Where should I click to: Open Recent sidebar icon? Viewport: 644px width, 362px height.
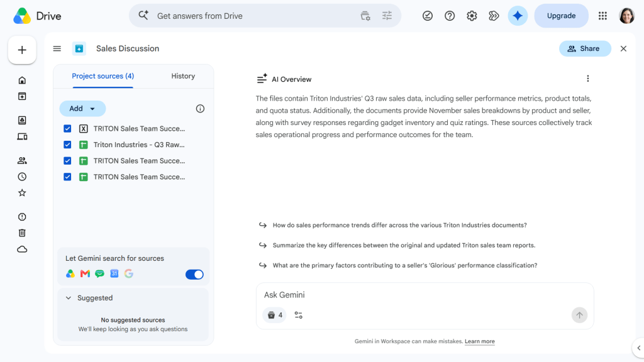[x=22, y=177]
